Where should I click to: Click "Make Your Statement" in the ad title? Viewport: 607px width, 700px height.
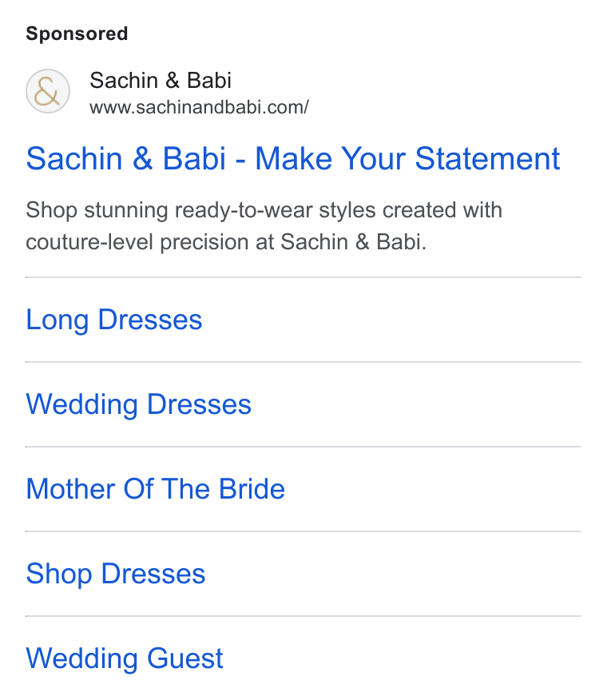click(x=407, y=159)
